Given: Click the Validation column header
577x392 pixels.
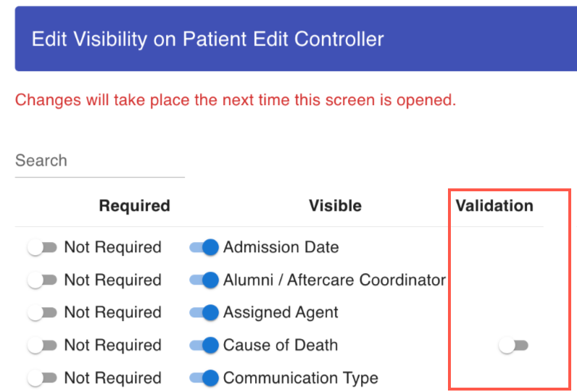Looking at the screenshot, I should point(494,206).
